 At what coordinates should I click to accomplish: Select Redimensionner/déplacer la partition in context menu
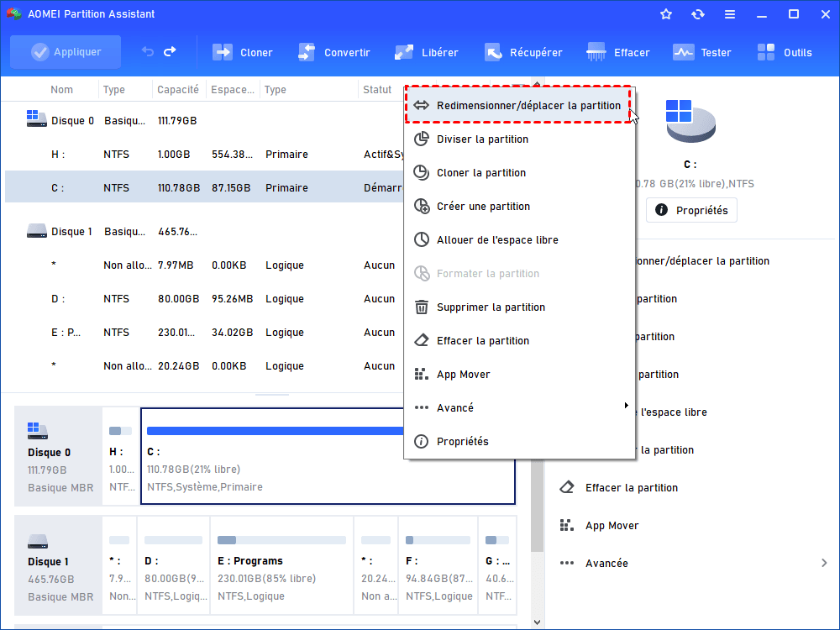click(518, 105)
